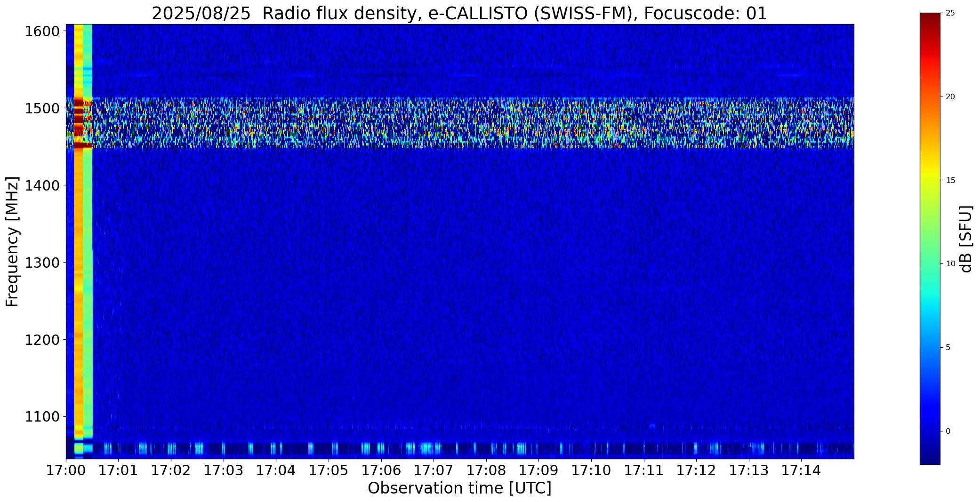
Task: Click the plot title mentioning e-CALLISTO (SWISS-FM)
Action: click(x=459, y=13)
